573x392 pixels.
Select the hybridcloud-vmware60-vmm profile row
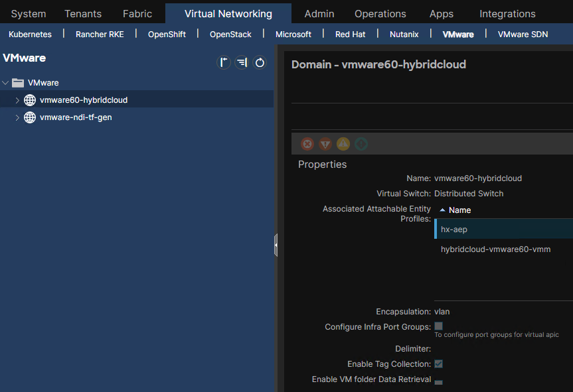503,249
